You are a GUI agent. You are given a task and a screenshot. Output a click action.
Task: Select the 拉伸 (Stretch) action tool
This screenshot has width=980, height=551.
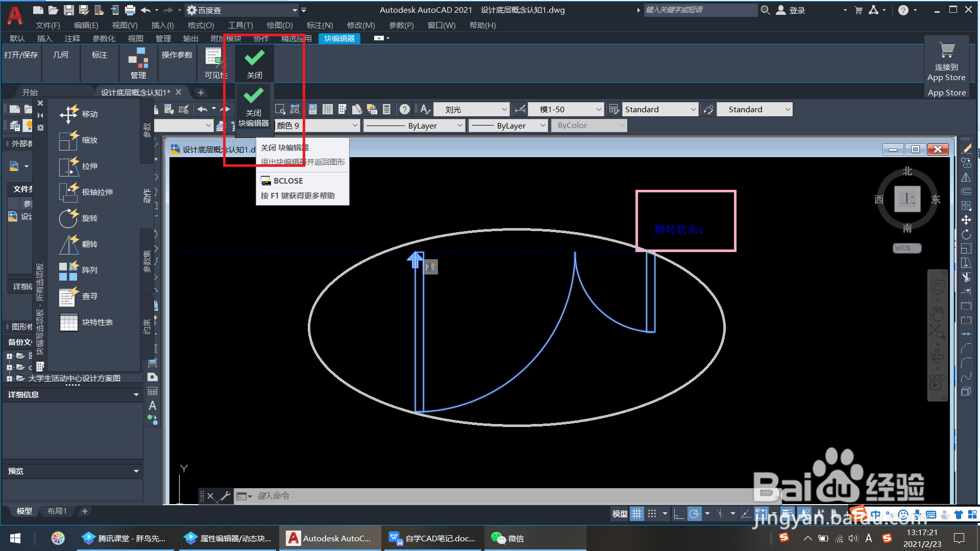pyautogui.click(x=78, y=166)
